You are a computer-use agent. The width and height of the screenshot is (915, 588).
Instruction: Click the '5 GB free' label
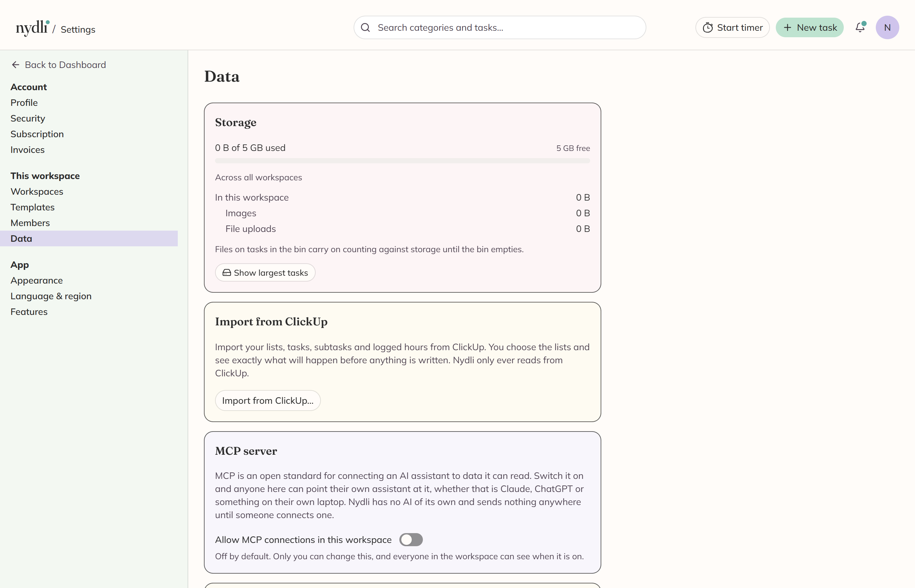(x=573, y=148)
